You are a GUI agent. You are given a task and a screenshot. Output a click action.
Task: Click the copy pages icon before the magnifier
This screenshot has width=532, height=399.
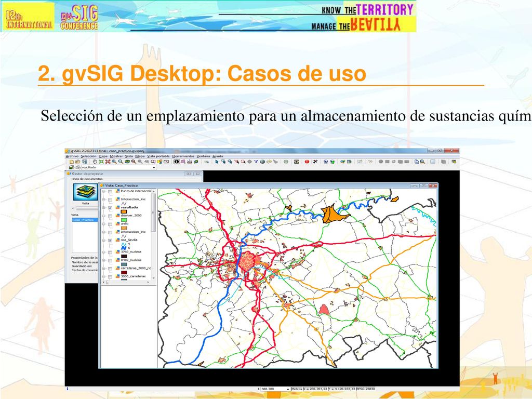point(417,162)
